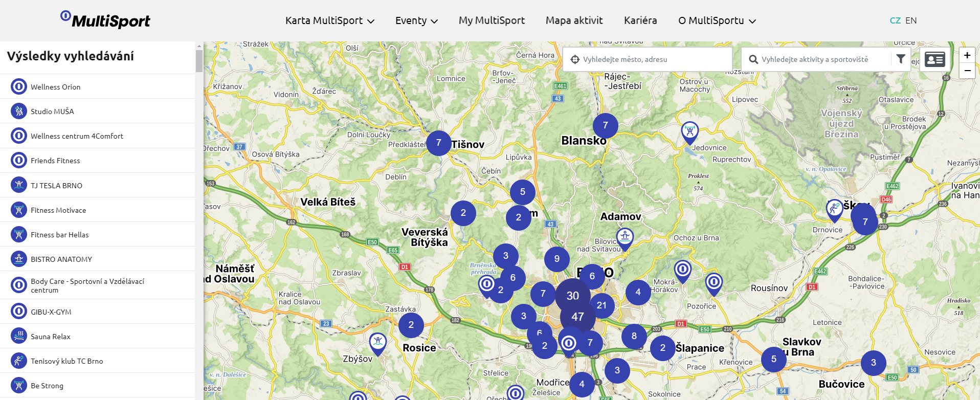Viewport: 980px width, 400px height.
Task: Go to the Kariéra page
Action: (640, 20)
